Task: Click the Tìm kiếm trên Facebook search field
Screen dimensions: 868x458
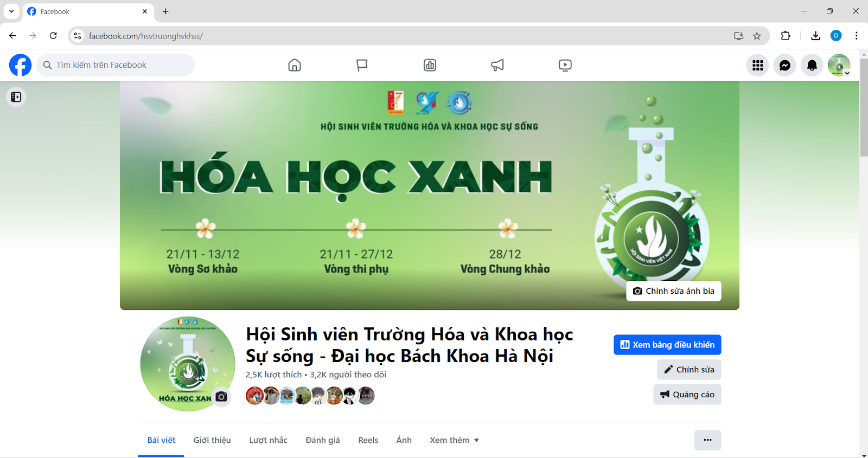Action: pos(116,65)
